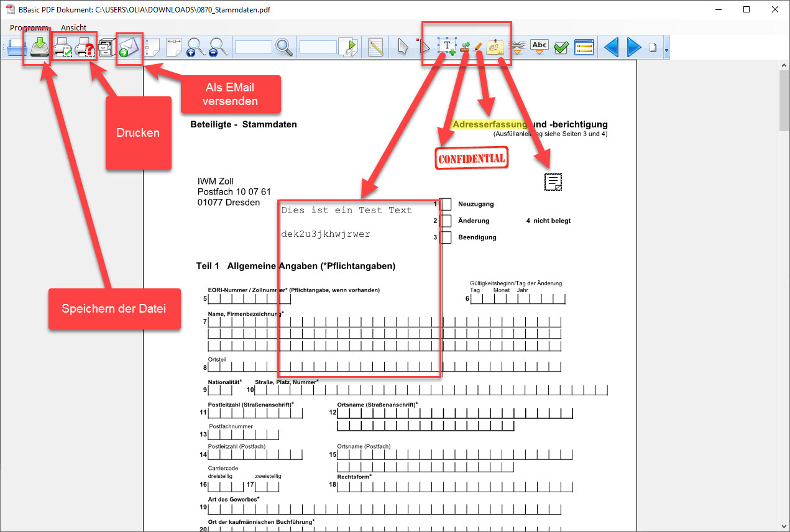
Task: Click the Art des Gewerbes field 19
Action: [x=385, y=508]
